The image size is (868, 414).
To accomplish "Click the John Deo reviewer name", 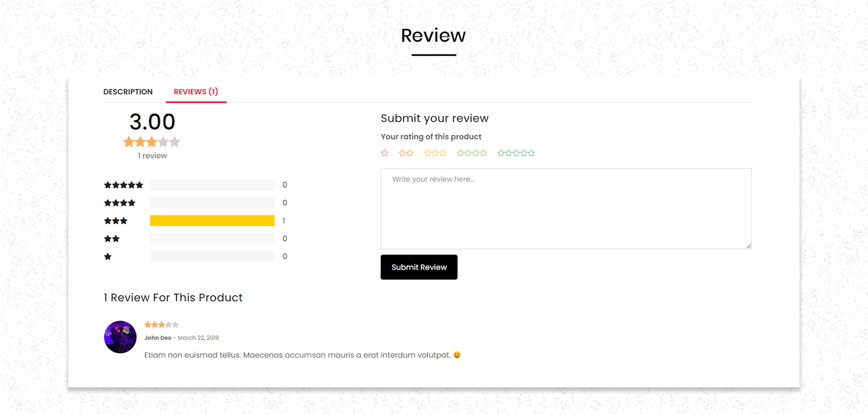I will click(x=158, y=337).
